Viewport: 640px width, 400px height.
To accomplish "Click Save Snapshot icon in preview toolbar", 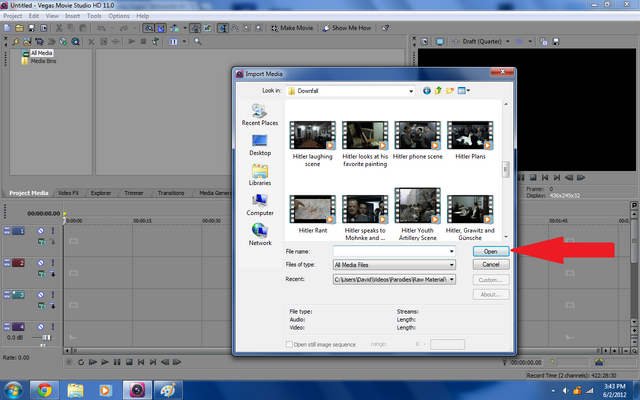I will pos(556,41).
